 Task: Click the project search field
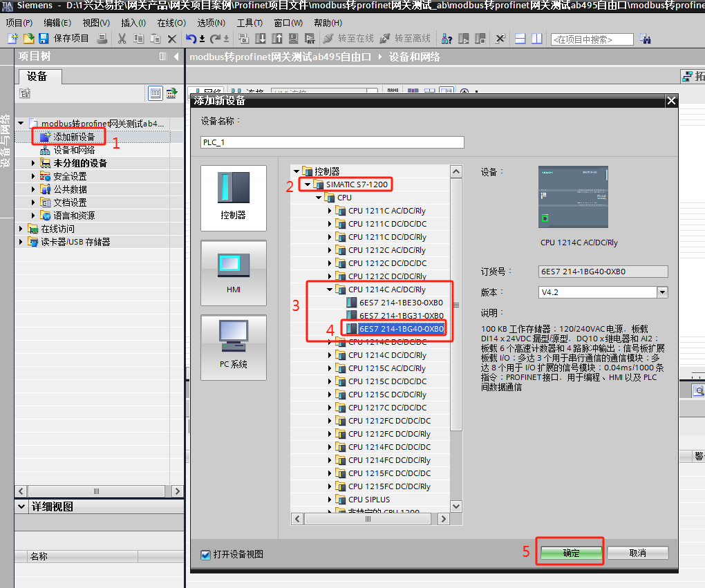[x=592, y=39]
